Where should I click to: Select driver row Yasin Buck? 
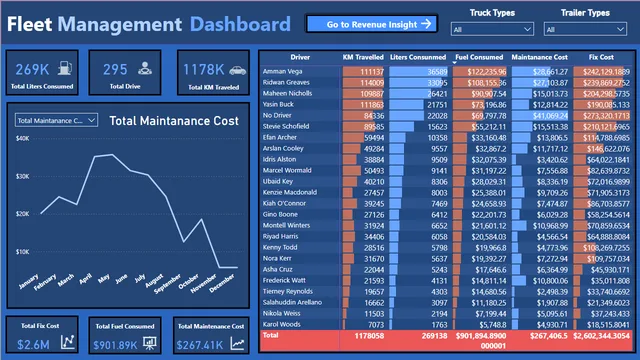pyautogui.click(x=446, y=104)
